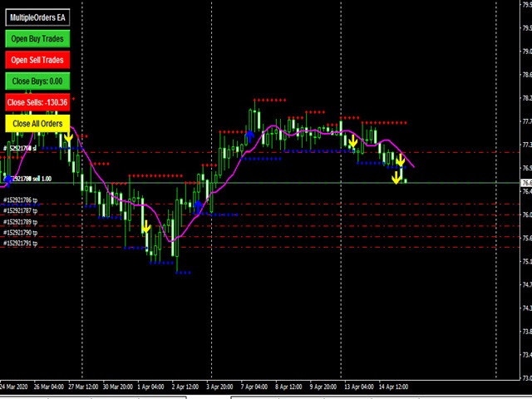Click the Open Buy Trades button

click(x=37, y=39)
